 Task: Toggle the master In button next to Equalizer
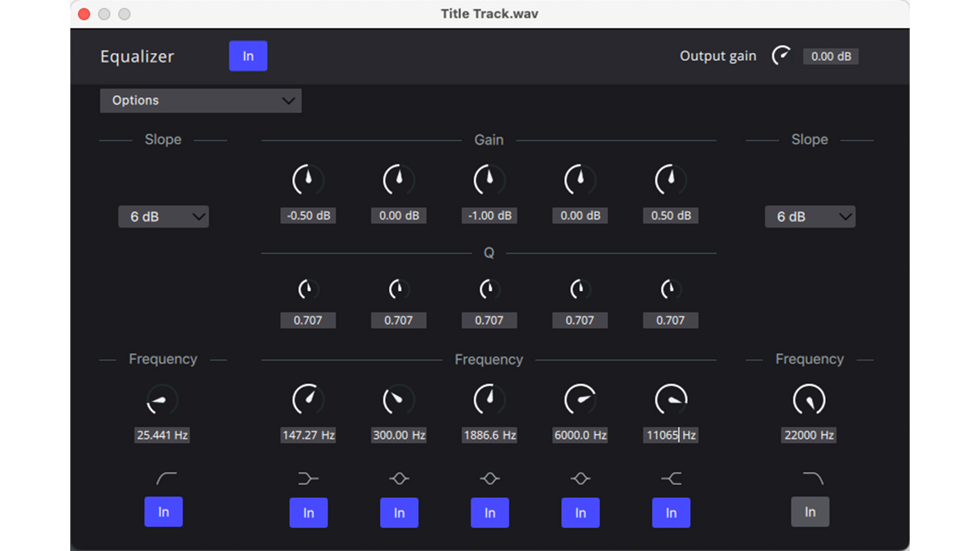(248, 56)
